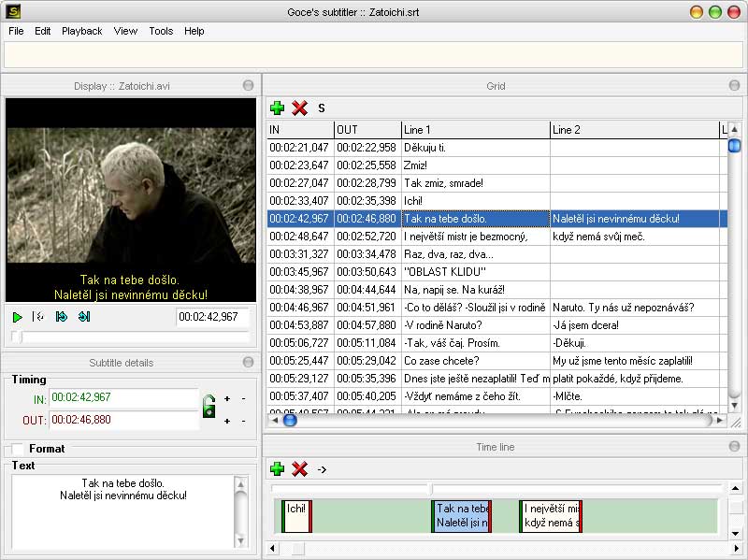Click the Line 1 column header
The height and width of the screenshot is (560, 748).
tap(476, 130)
